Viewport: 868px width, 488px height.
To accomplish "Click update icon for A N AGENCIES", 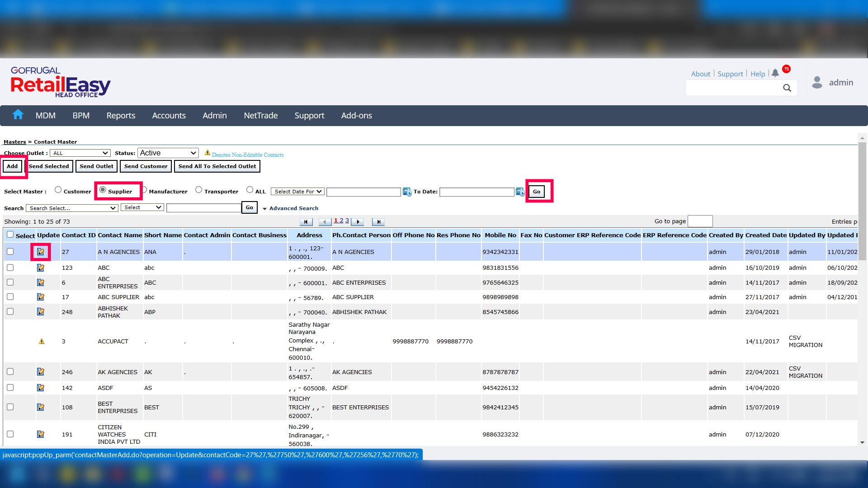I will point(41,252).
